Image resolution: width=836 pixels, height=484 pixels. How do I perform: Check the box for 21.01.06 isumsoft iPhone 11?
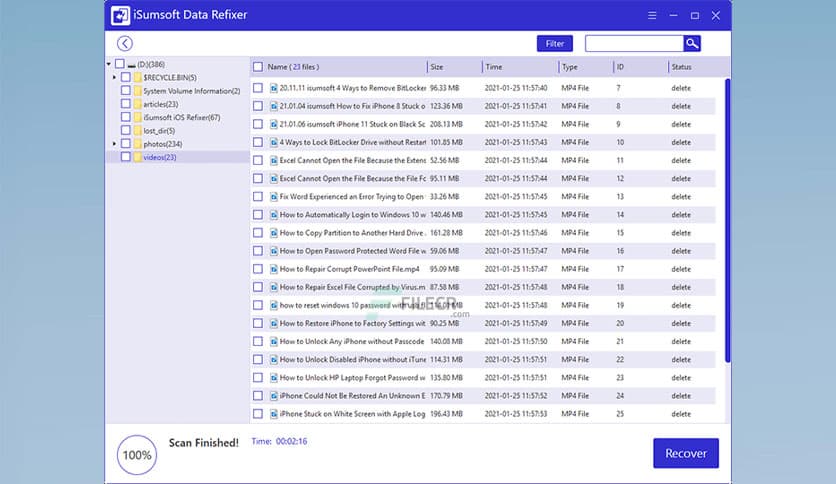point(258,124)
